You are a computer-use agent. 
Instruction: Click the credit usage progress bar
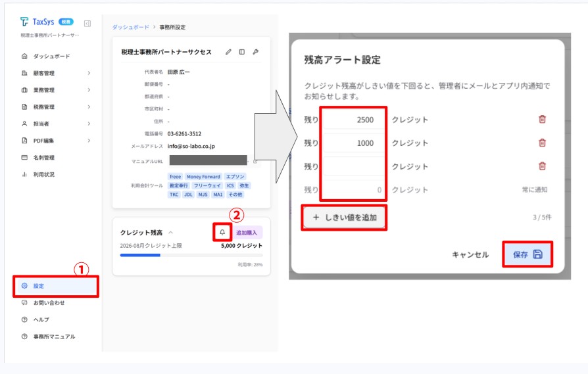point(191,255)
